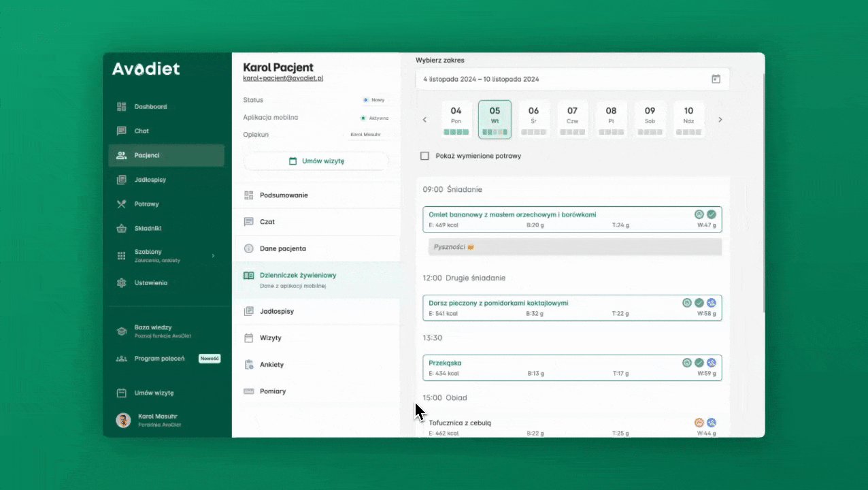
Task: Click Karol Masuhr profile avatar
Action: [x=123, y=420]
